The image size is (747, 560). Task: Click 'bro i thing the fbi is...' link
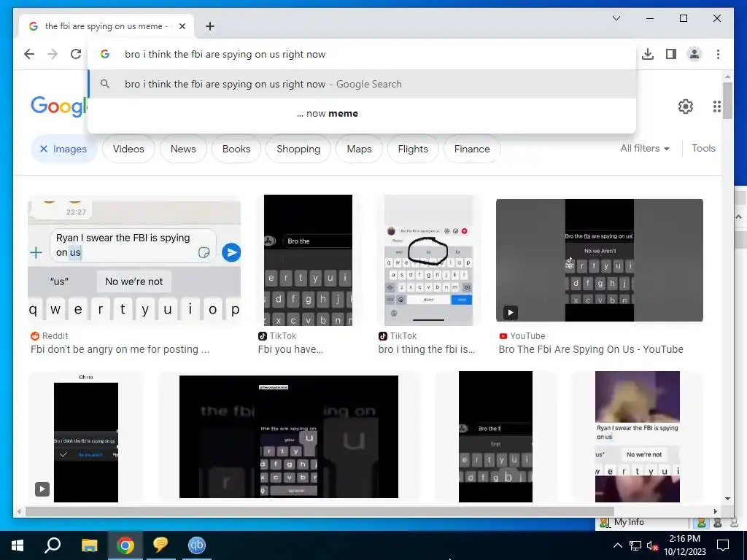(426, 349)
